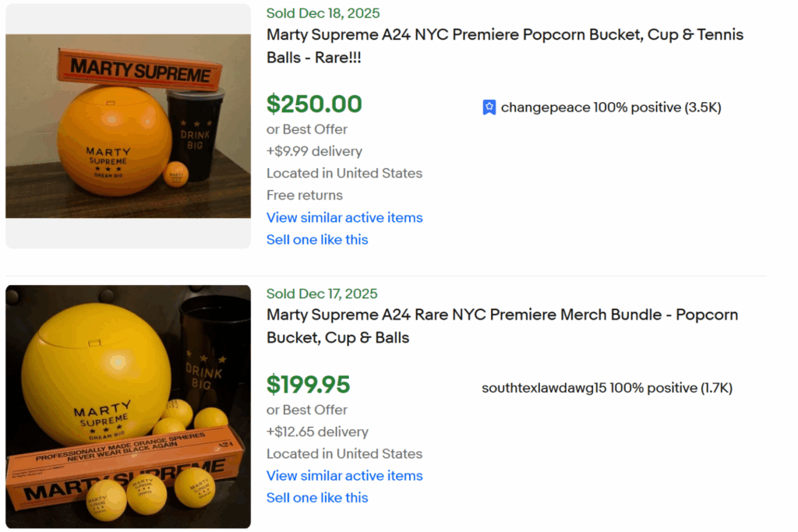The image size is (798, 532).
Task: Click "View similar active items" on first listing
Action: [x=344, y=217]
